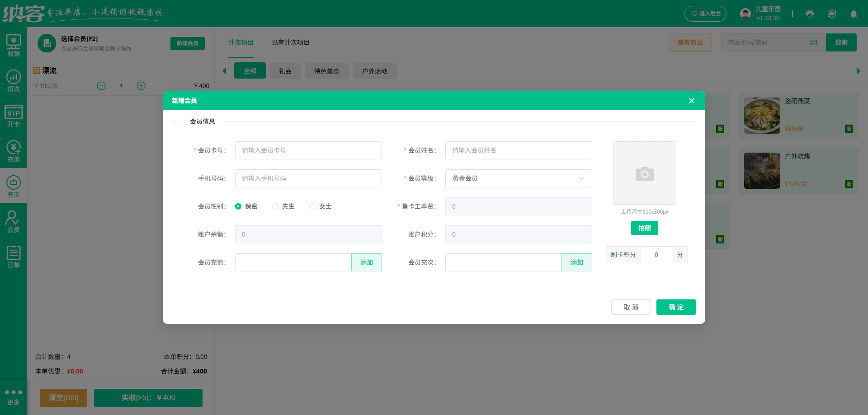This screenshot has height=415, width=868.
Task: Click the 确定 confirm button
Action: pos(676,307)
